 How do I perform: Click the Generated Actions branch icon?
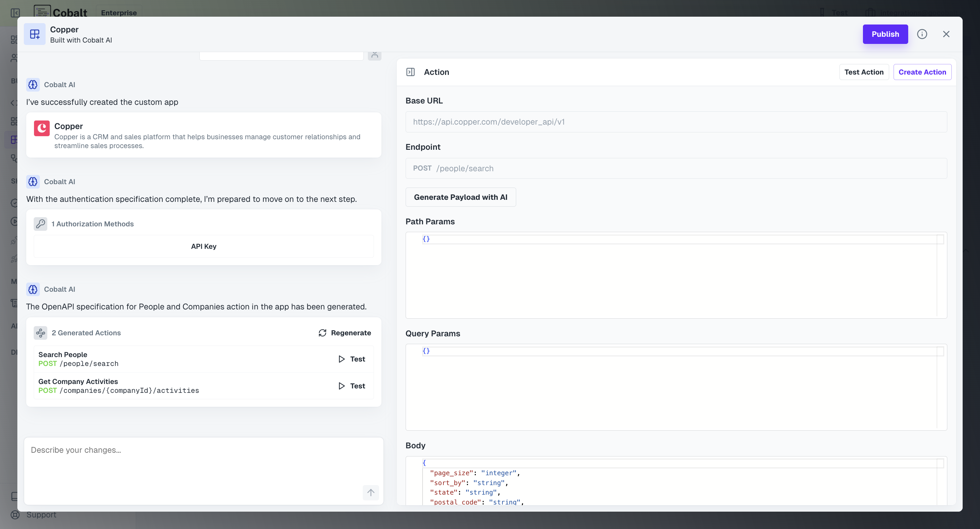(40, 333)
